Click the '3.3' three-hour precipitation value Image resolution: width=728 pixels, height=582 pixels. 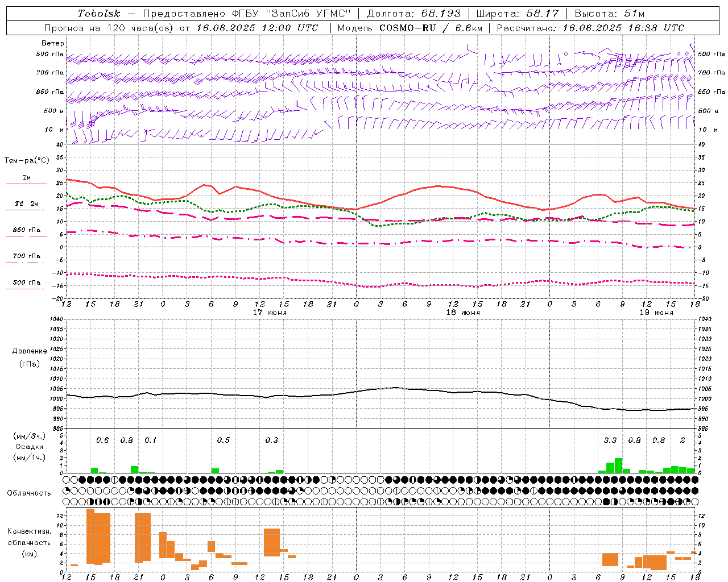[610, 440]
